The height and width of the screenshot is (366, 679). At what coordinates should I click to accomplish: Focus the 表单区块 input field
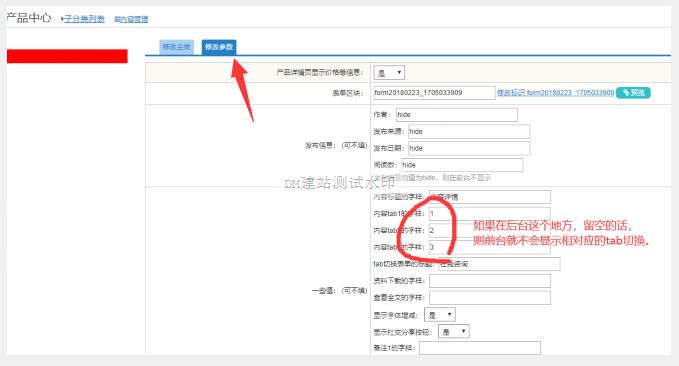(x=434, y=93)
